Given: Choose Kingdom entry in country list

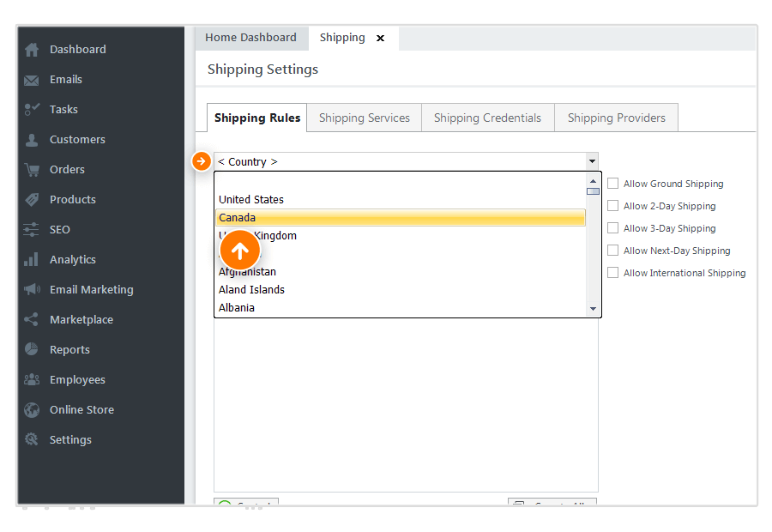Looking at the screenshot, I should [x=401, y=235].
